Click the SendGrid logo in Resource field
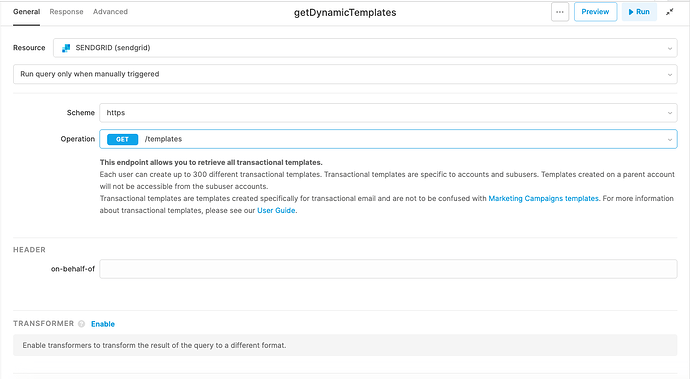The height and width of the screenshot is (379, 690). (x=66, y=48)
